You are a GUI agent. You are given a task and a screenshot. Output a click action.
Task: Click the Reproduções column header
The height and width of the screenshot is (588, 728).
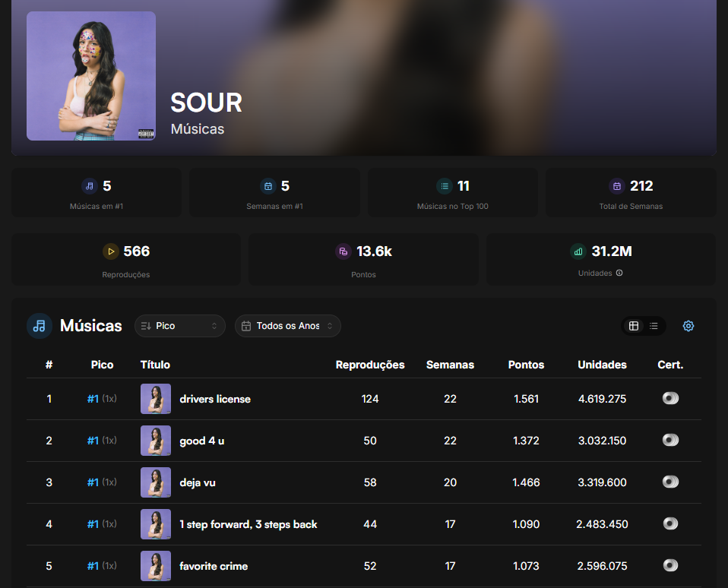pyautogui.click(x=370, y=365)
